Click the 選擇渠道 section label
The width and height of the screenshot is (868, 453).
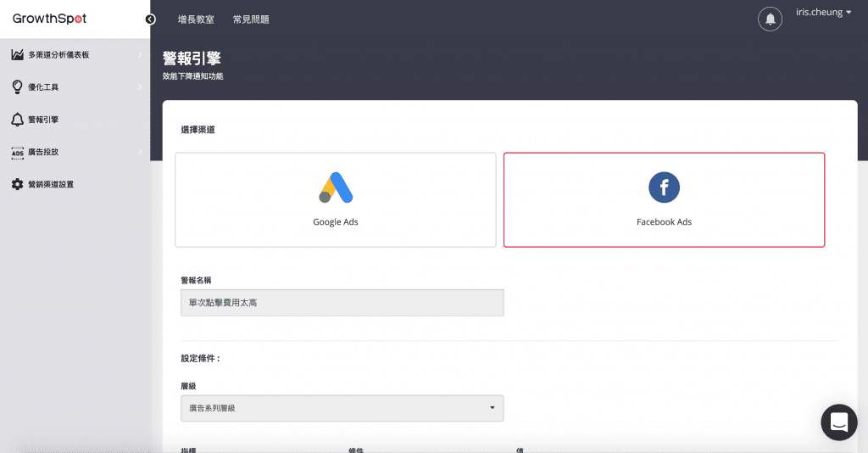tap(198, 130)
